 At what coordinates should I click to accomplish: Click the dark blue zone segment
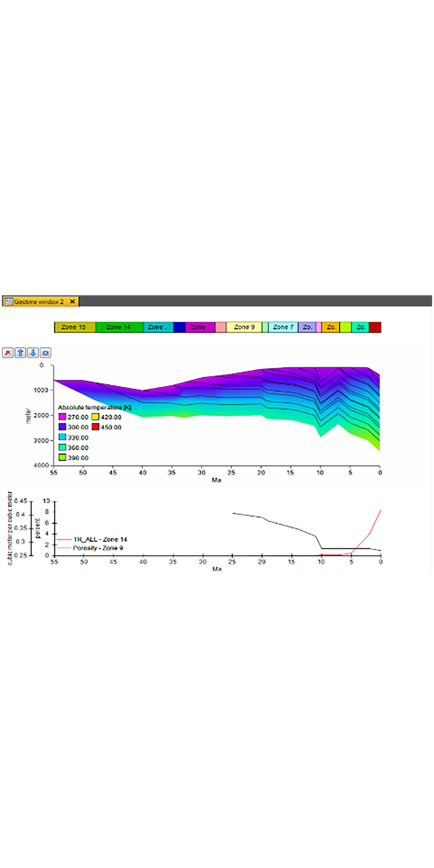(179, 327)
